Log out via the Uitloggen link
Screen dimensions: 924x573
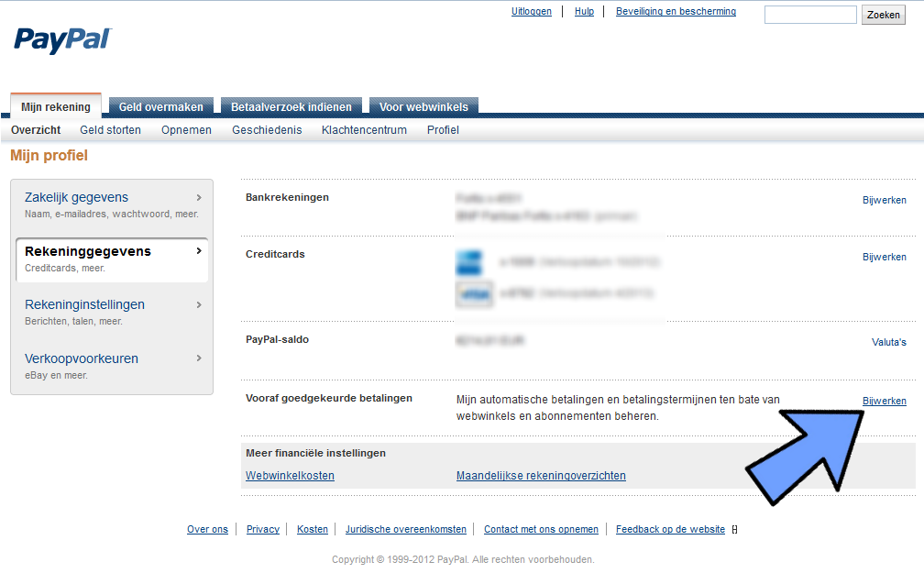coord(532,12)
